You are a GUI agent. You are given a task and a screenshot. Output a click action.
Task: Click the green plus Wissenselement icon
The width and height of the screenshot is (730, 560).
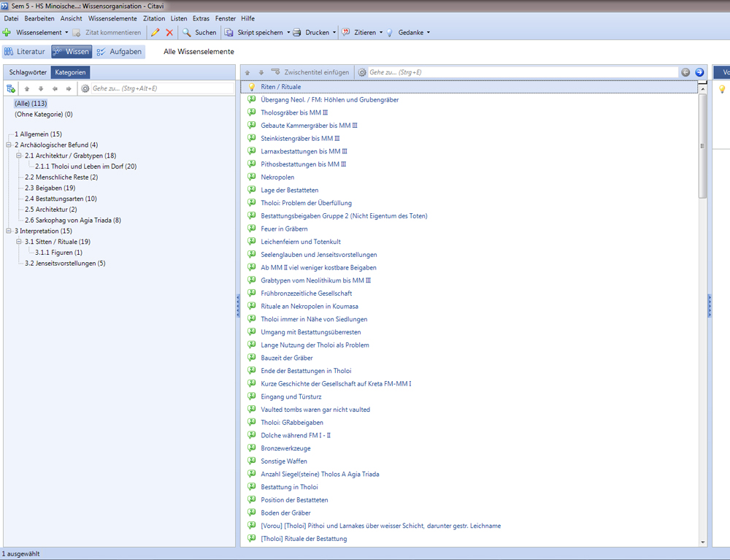click(x=7, y=33)
